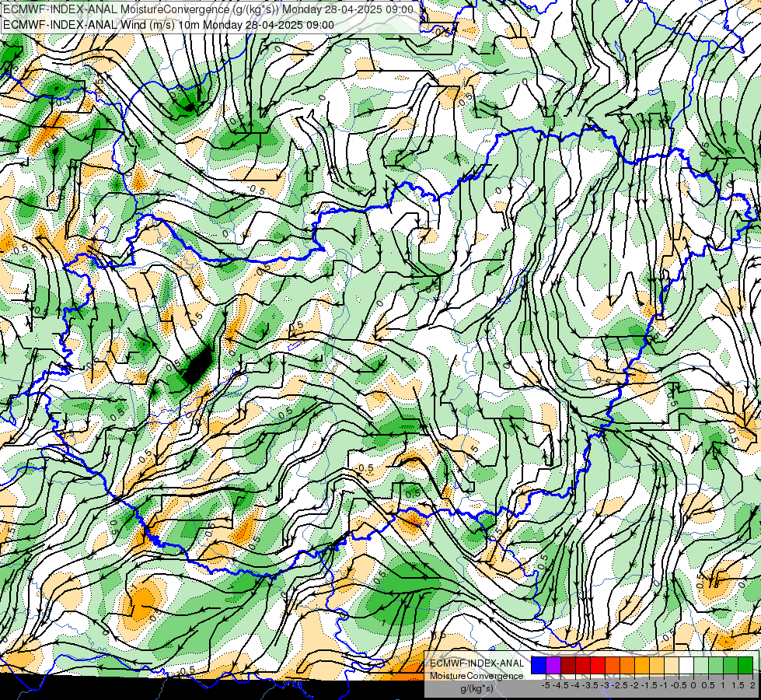761x700 pixels.
Task: Click the legend scale tick label -4.5
Action: pos(560,685)
